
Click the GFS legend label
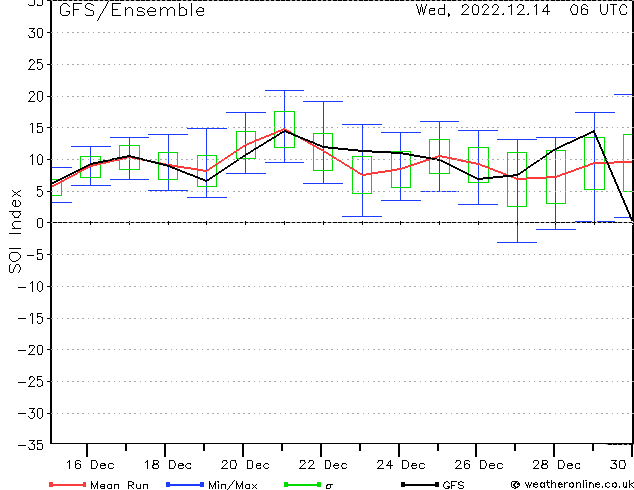click(x=453, y=485)
